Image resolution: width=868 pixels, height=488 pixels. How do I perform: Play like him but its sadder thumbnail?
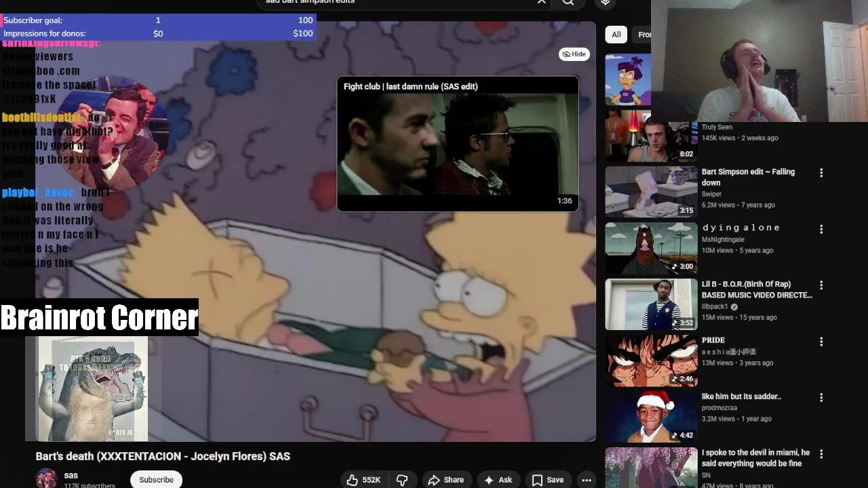[x=651, y=417]
